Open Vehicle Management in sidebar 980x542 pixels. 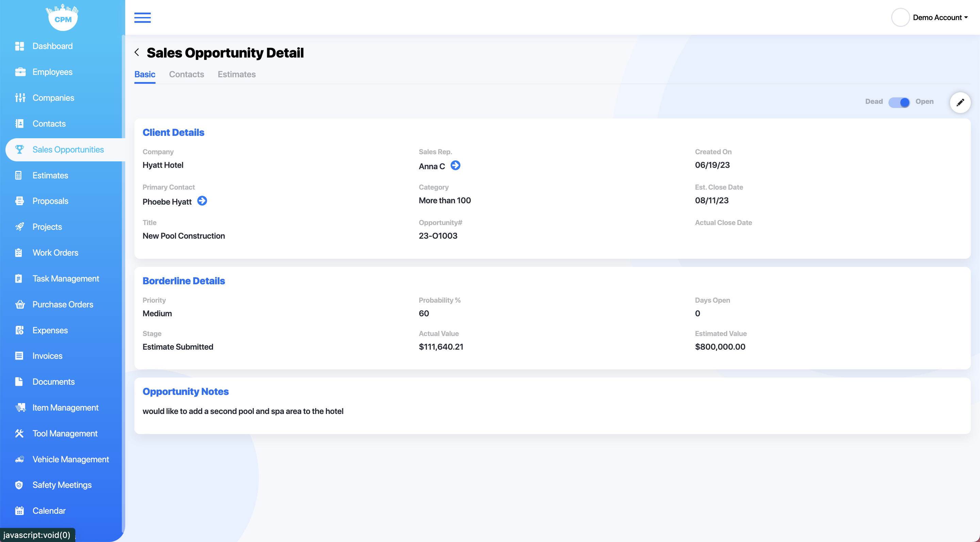pos(71,459)
